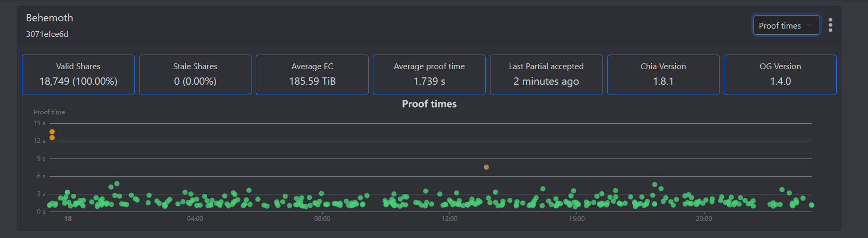Click the Chia Version card

pos(663,75)
